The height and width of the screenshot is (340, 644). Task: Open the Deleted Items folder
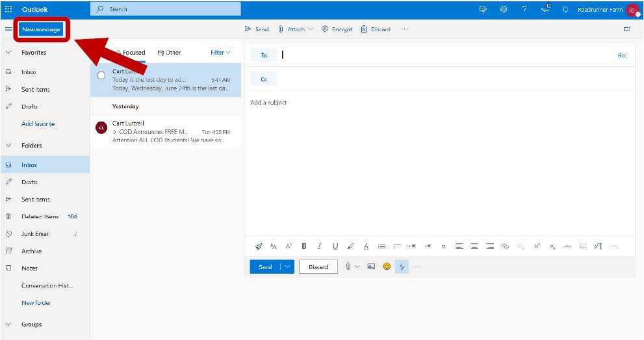tap(45, 216)
